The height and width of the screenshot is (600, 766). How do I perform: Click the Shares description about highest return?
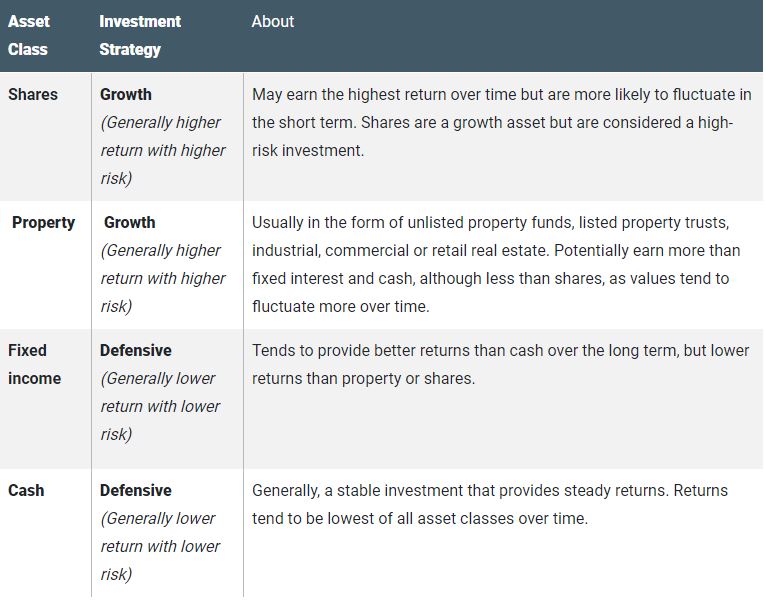coord(501,122)
